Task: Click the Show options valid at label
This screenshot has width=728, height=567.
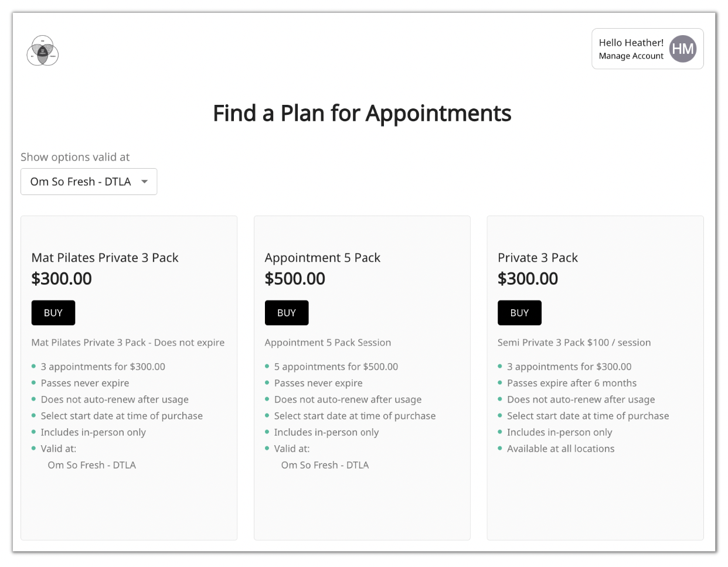Action: coord(75,157)
